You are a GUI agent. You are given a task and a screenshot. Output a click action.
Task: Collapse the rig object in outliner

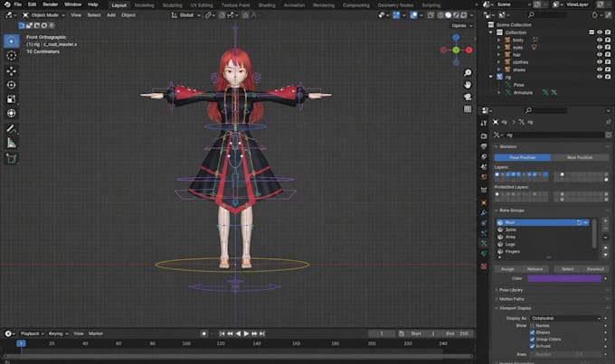(x=491, y=77)
